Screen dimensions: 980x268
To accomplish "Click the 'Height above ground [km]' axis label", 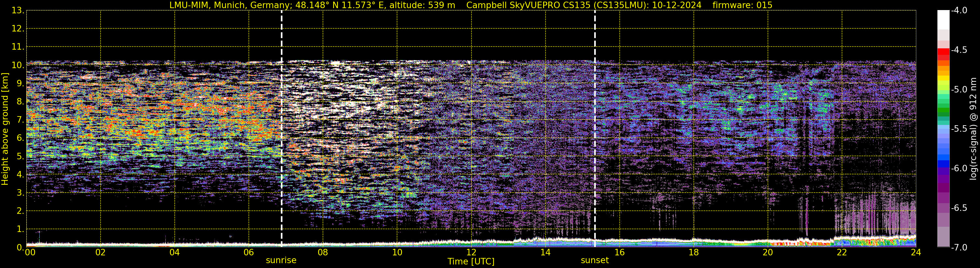I will [5, 129].
